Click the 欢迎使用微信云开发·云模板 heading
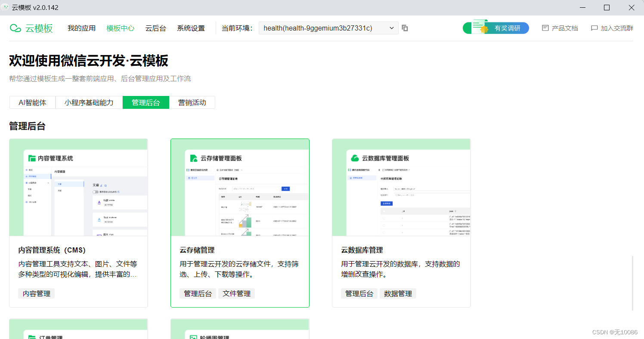 coord(89,61)
